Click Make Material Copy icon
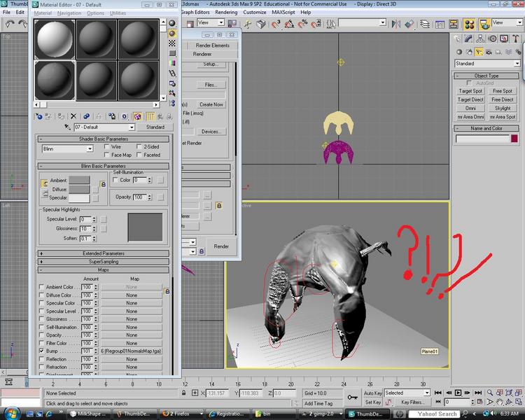 [86, 117]
